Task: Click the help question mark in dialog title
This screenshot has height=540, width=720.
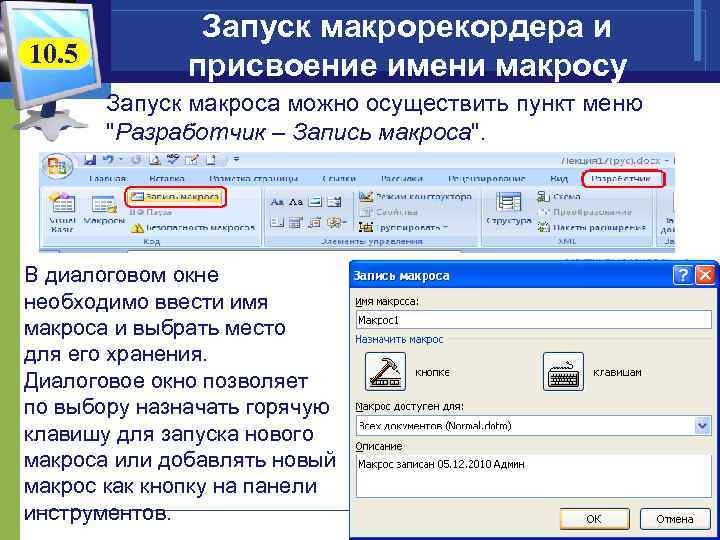Action: [x=682, y=276]
